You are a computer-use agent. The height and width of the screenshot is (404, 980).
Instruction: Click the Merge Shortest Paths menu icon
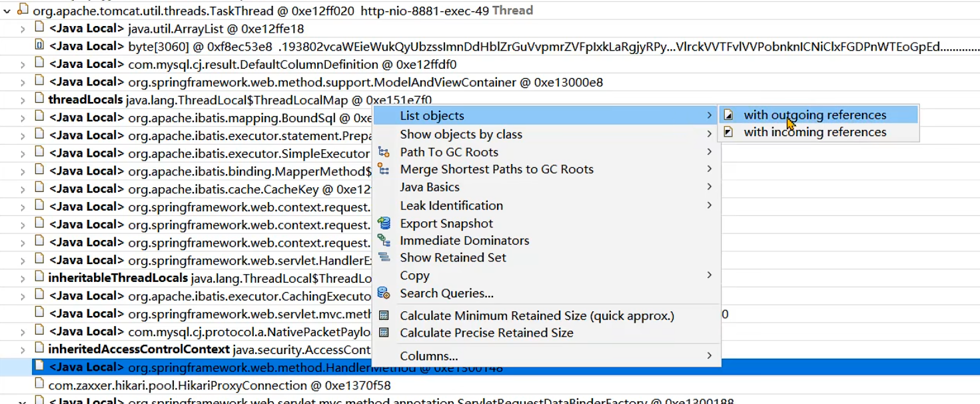click(x=384, y=169)
